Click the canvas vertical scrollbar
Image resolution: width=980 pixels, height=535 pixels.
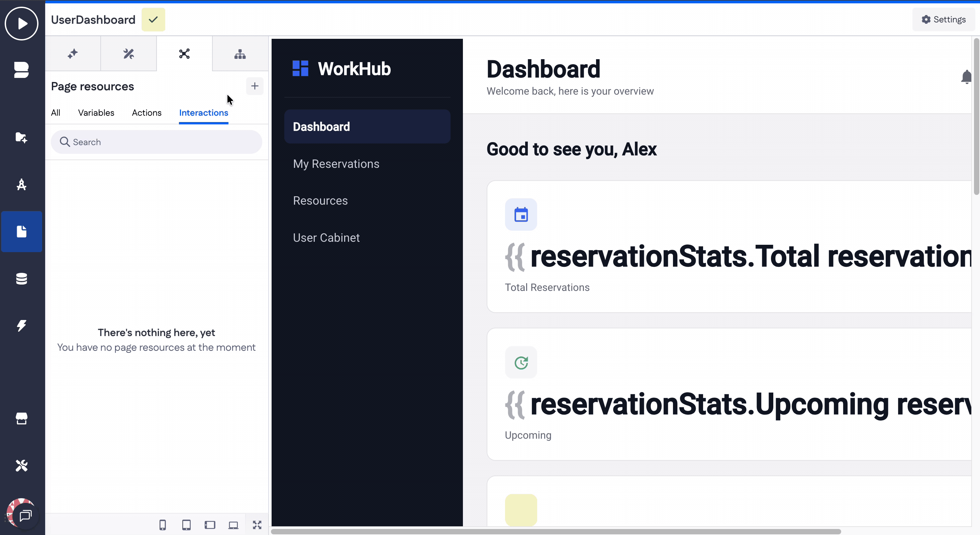tap(976, 116)
